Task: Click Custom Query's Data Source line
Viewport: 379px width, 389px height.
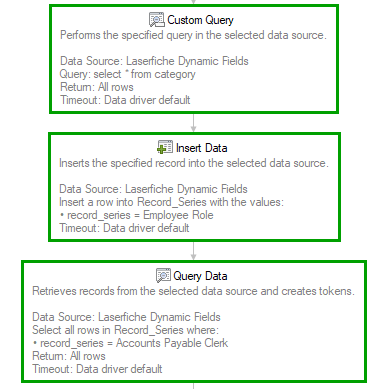Action: click(154, 61)
